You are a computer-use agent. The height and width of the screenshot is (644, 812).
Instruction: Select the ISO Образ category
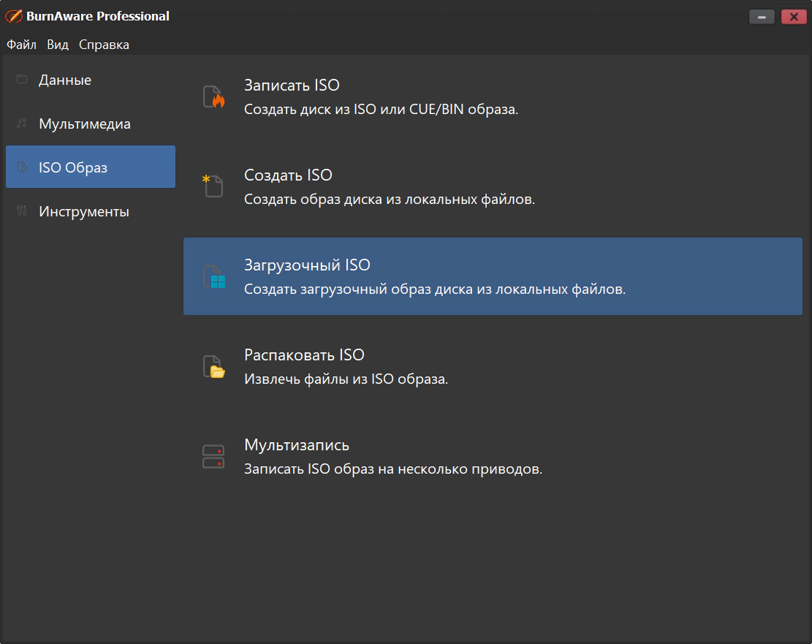[91, 167]
